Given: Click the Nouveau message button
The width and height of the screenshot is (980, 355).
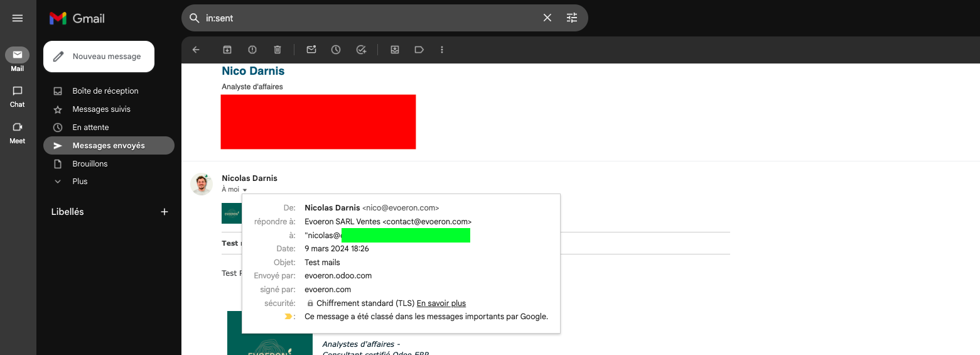Looking at the screenshot, I should 99,57.
